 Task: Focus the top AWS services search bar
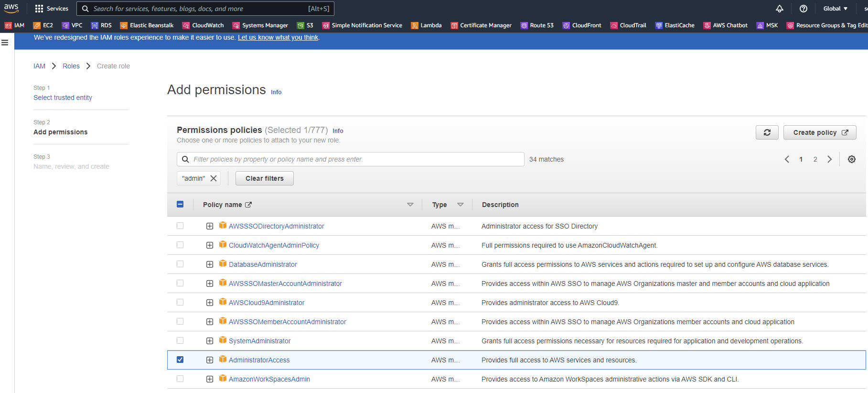coord(205,9)
